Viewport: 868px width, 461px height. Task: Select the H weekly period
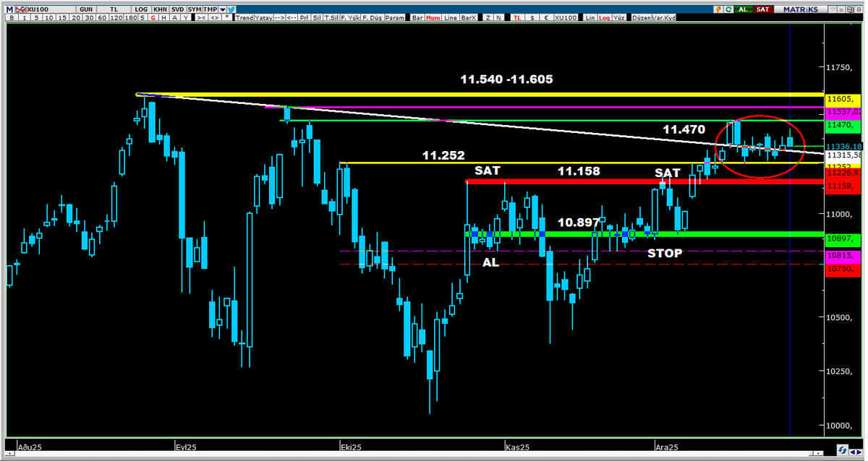(164, 17)
